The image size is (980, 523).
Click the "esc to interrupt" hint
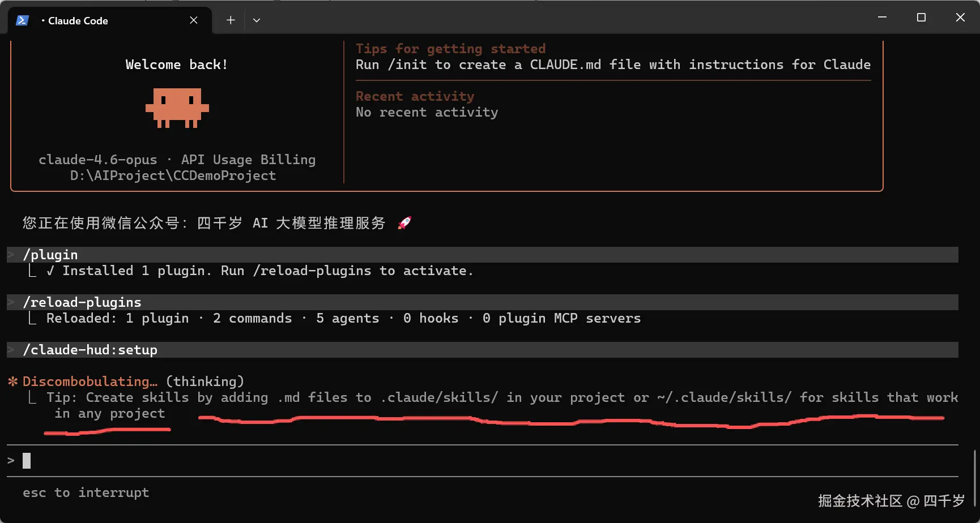(86, 492)
